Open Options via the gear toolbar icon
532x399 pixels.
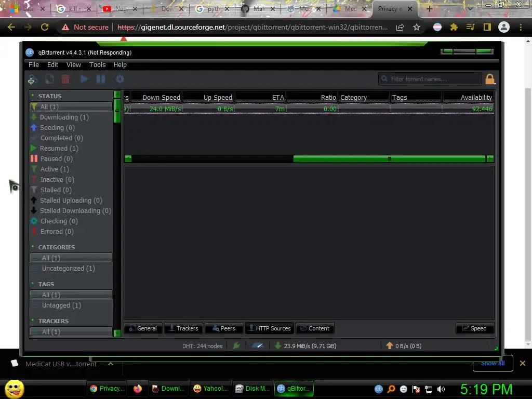[x=120, y=79]
